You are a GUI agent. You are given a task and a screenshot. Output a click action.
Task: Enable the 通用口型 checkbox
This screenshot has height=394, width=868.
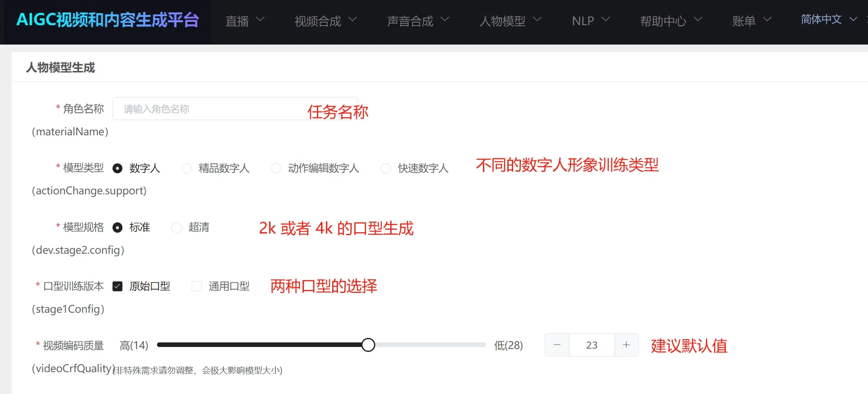click(x=197, y=286)
